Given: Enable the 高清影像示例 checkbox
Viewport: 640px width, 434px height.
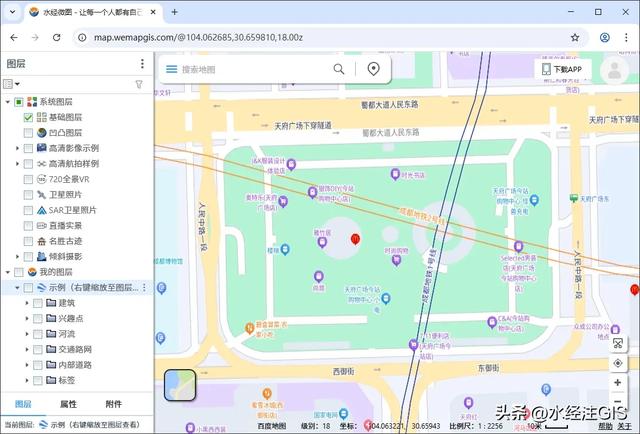Looking at the screenshot, I should (28, 148).
